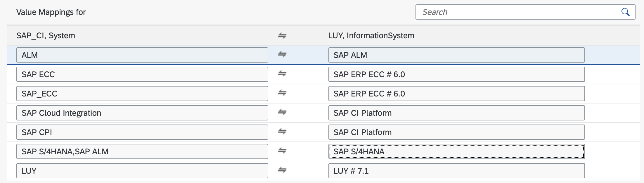Edit target field in the SAP CPI row

coord(456,132)
